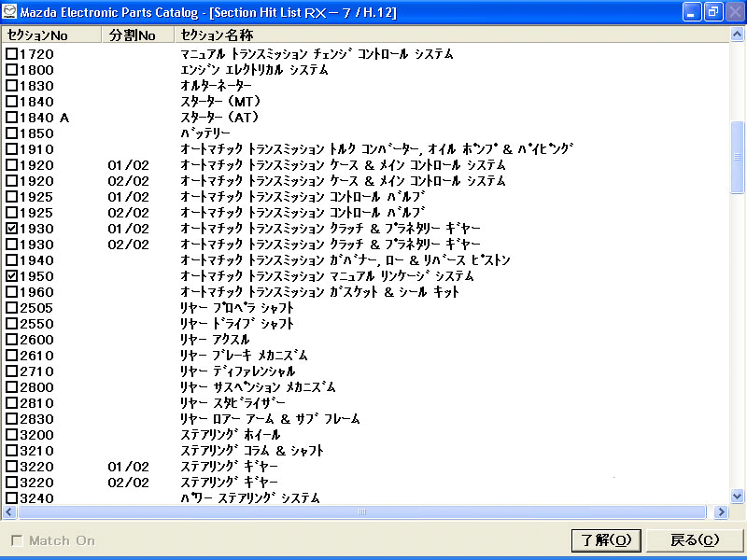This screenshot has width=747, height=560.
Task: Select the スターター(AT) section name
Action: (219, 118)
